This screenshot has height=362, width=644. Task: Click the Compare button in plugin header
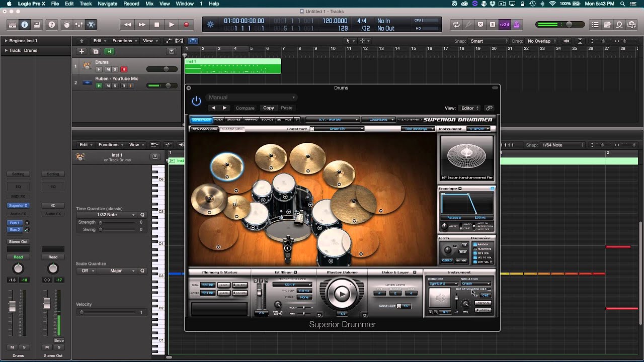(245, 108)
